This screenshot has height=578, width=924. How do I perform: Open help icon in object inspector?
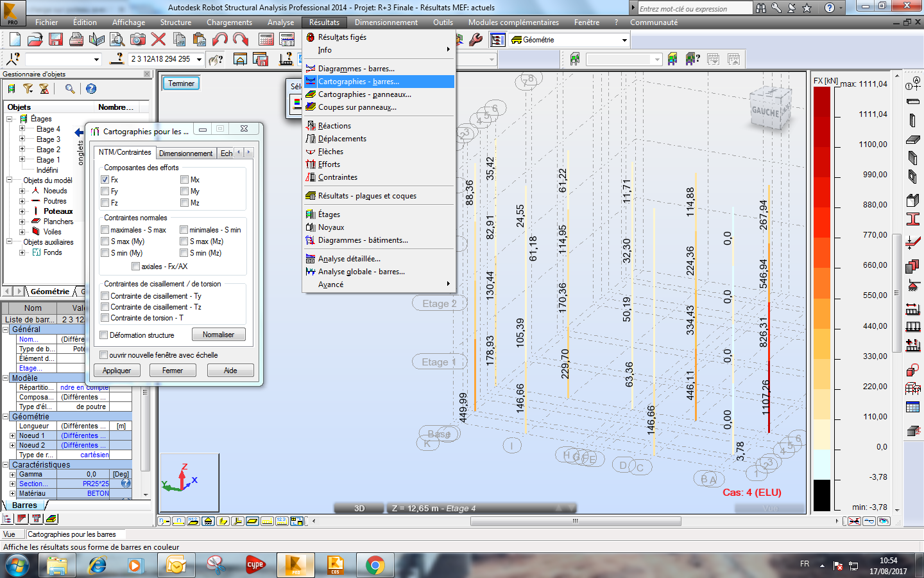[91, 89]
